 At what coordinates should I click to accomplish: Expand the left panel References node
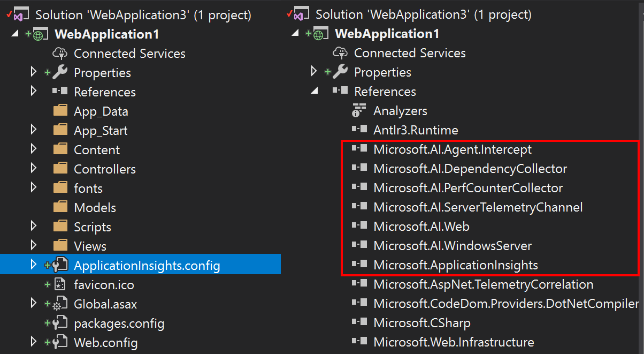click(x=34, y=92)
